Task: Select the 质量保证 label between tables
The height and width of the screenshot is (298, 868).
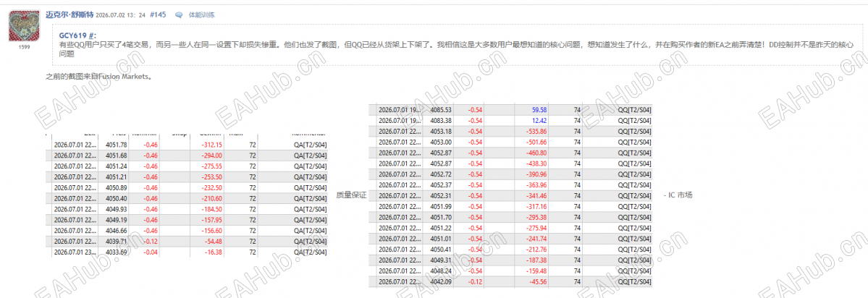Action: [352, 195]
